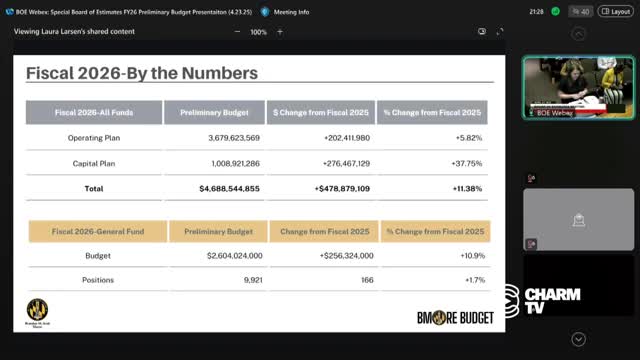The width and height of the screenshot is (640, 360).
Task: Click the '$ Change from Fiscal 2025' header
Action: point(321,112)
